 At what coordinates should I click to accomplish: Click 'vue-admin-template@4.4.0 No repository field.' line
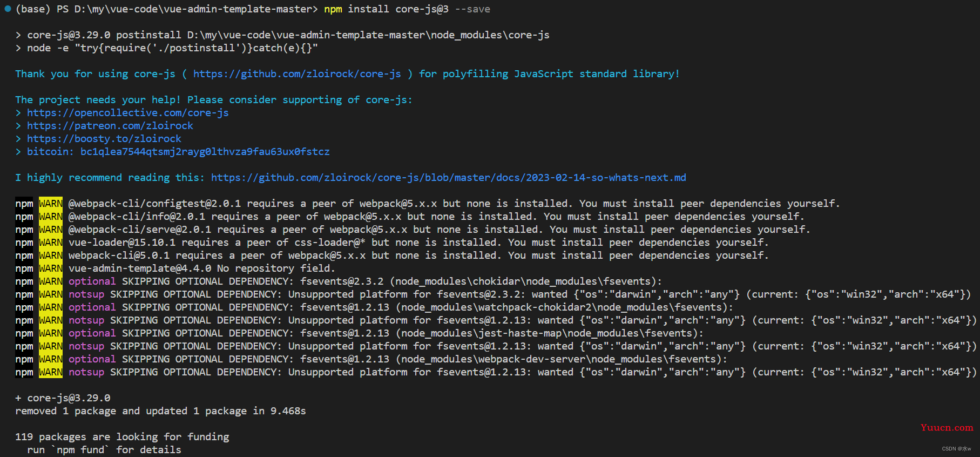[175, 268]
